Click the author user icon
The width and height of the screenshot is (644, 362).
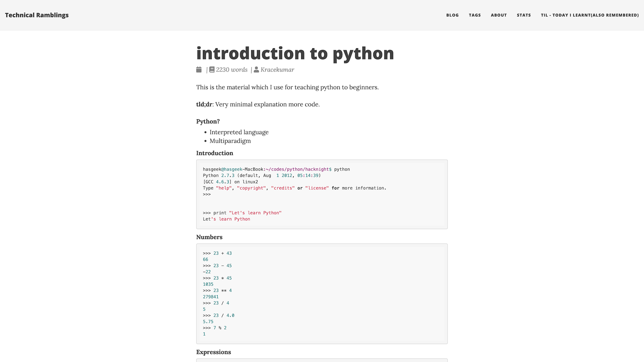pyautogui.click(x=256, y=69)
